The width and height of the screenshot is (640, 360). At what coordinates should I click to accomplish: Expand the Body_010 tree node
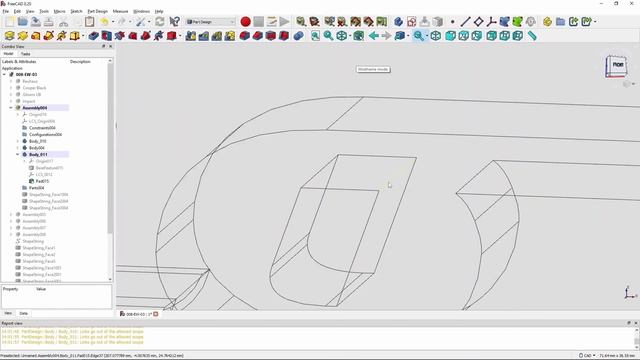[x=18, y=141]
